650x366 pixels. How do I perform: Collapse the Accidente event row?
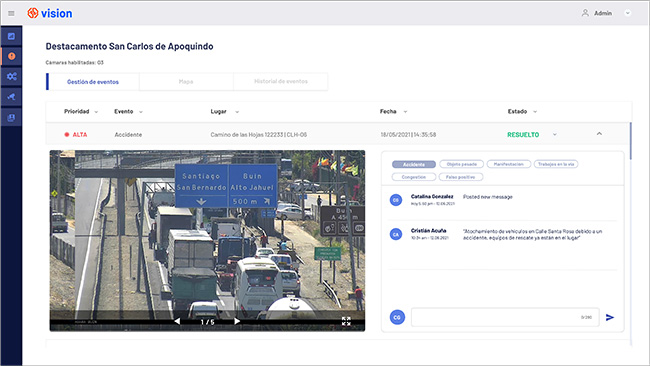pyautogui.click(x=599, y=134)
